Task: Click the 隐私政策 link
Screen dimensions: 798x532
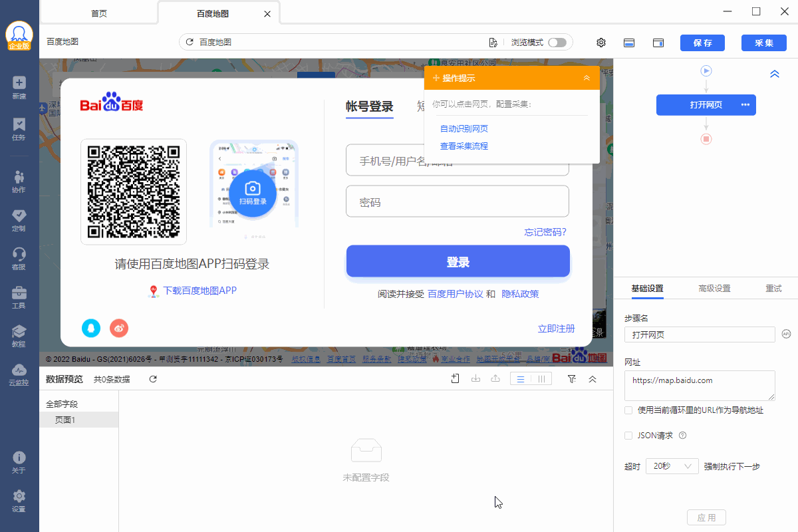Action: coord(520,294)
